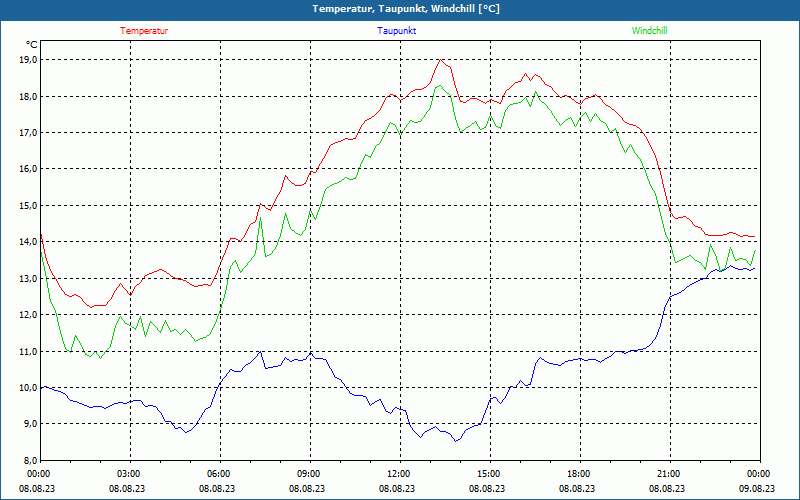
Task: Click the green Windchill legend label
Action: [x=649, y=31]
